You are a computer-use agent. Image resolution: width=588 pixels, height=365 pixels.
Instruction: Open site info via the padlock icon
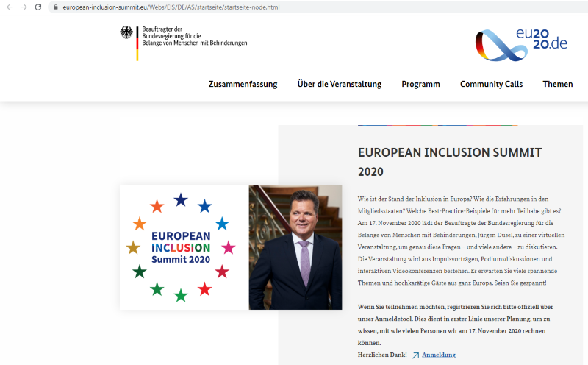(54, 7)
